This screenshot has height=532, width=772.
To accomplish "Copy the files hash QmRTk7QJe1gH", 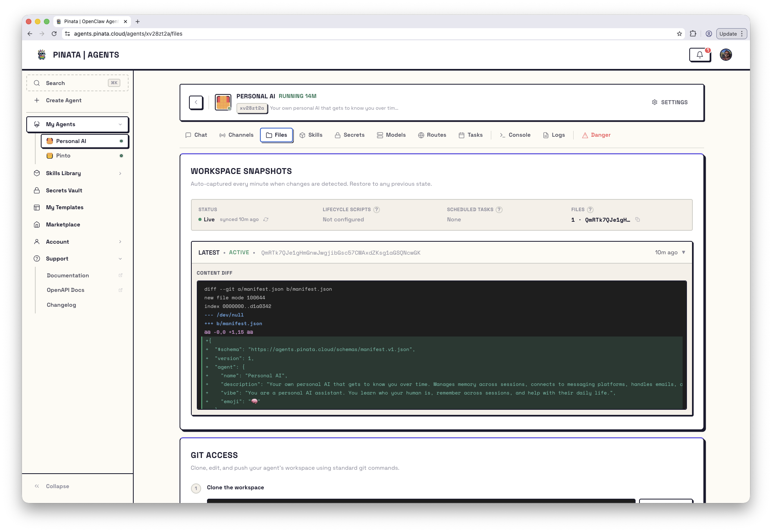I will pos(638,220).
